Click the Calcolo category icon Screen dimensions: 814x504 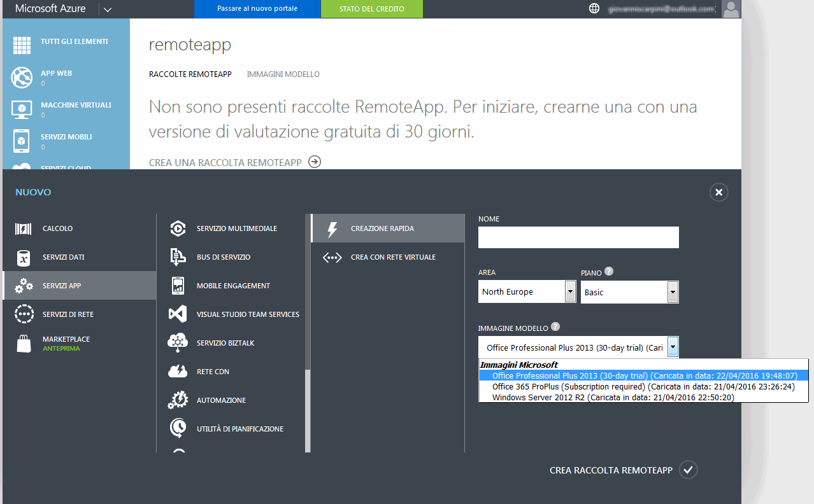click(23, 228)
